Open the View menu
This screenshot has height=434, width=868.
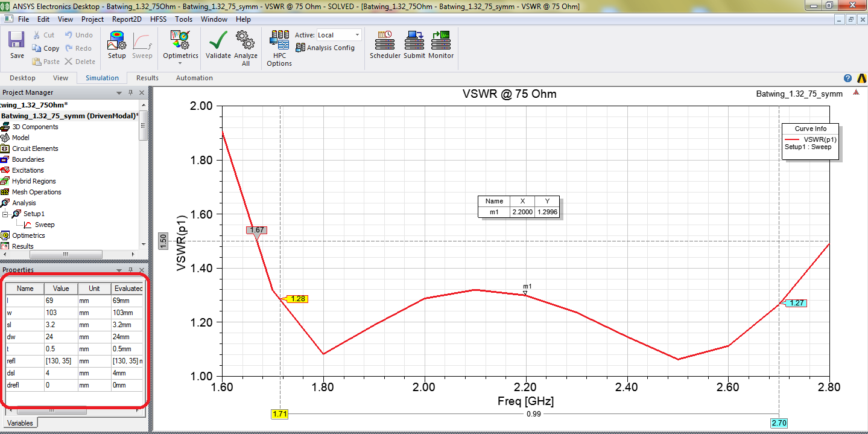click(x=66, y=19)
